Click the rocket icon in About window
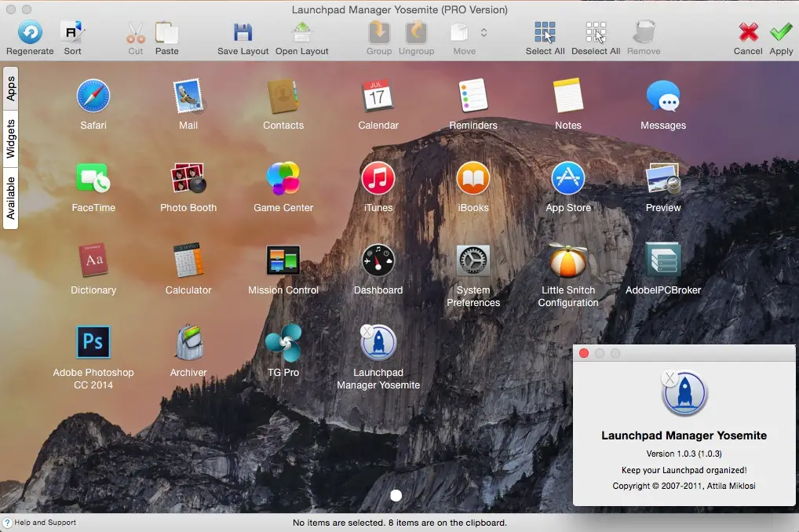This screenshot has width=799, height=532. tap(684, 393)
